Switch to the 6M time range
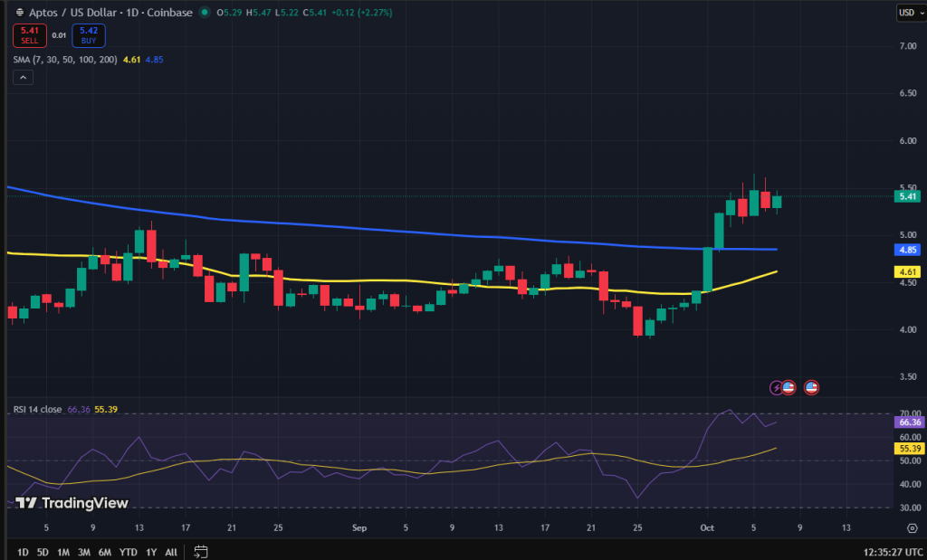The width and height of the screenshot is (927, 560). click(105, 553)
